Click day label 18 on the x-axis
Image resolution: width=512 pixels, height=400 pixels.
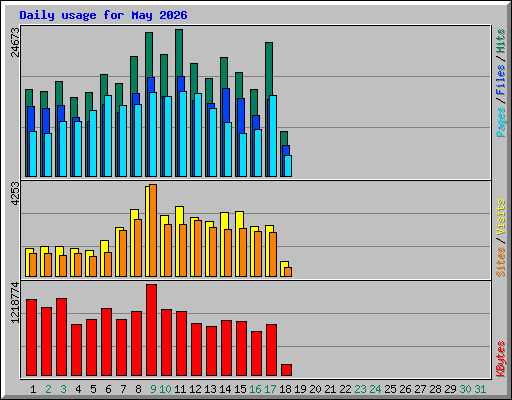[285, 389]
